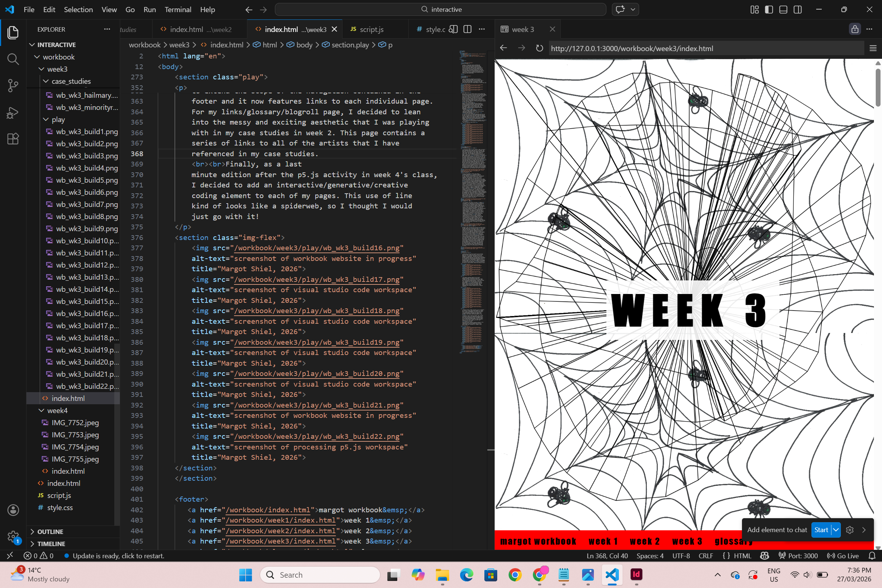882x588 pixels.
Task: Expand the OUTLINE section
Action: point(50,531)
